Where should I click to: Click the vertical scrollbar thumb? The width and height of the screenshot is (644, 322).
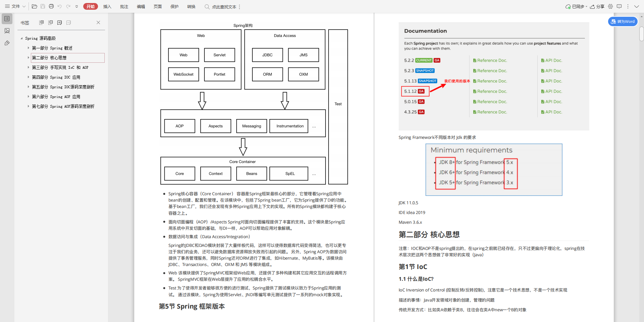642,34
